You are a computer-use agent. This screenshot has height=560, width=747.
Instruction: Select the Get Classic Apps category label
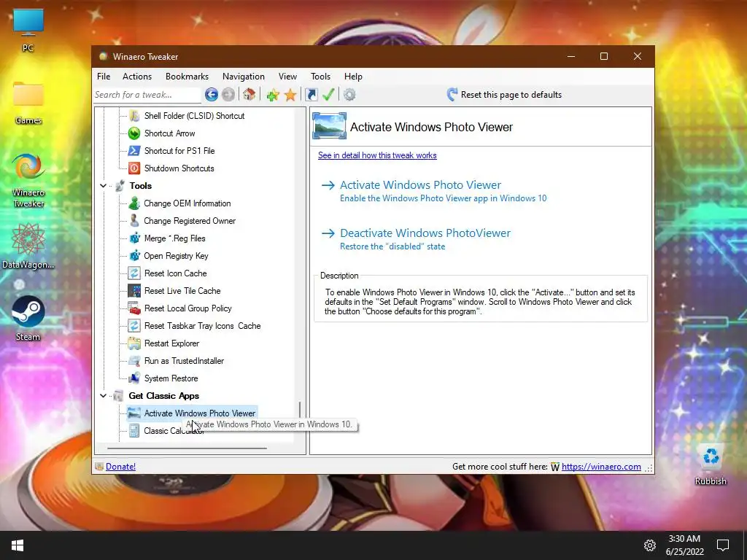point(164,396)
